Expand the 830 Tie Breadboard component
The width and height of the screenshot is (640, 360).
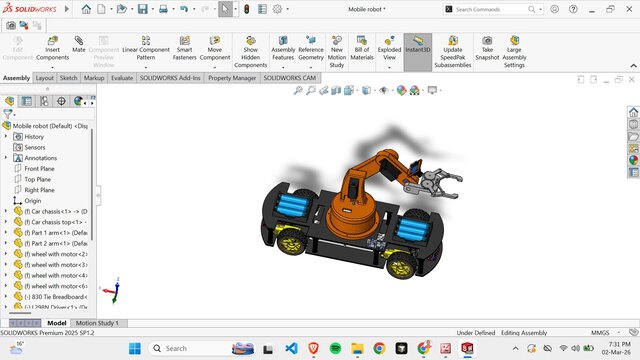[x=6, y=296]
